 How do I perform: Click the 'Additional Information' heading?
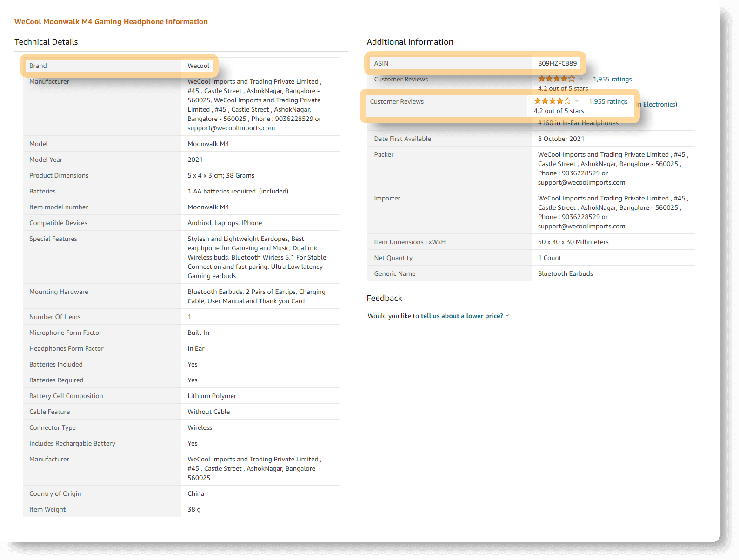[410, 42]
